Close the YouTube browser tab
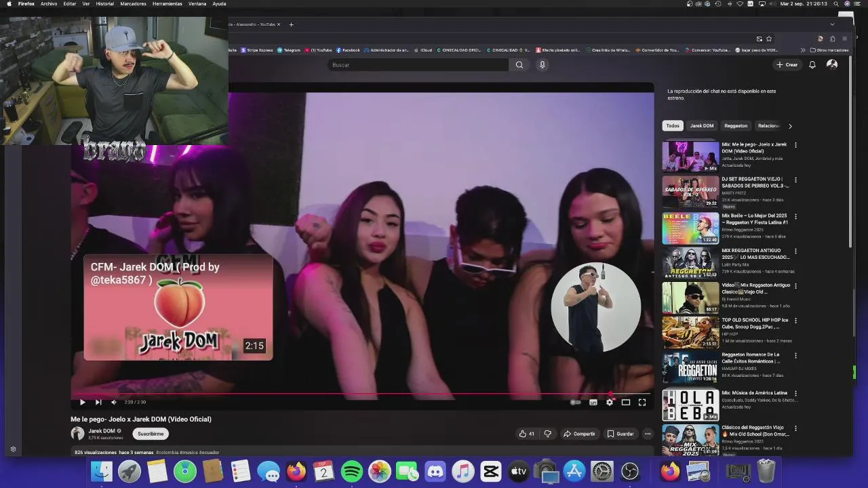Viewport: 868px width, 488px height. pos(278,24)
